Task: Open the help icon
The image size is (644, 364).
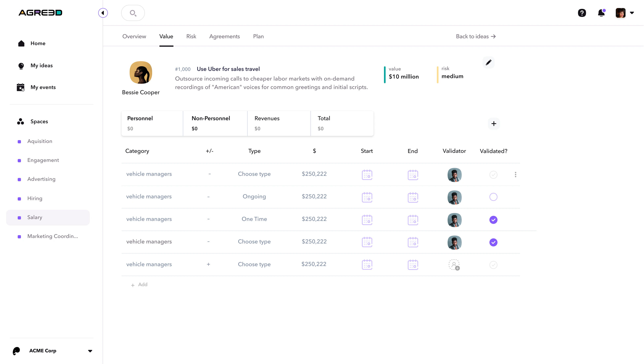Action: pos(582,13)
